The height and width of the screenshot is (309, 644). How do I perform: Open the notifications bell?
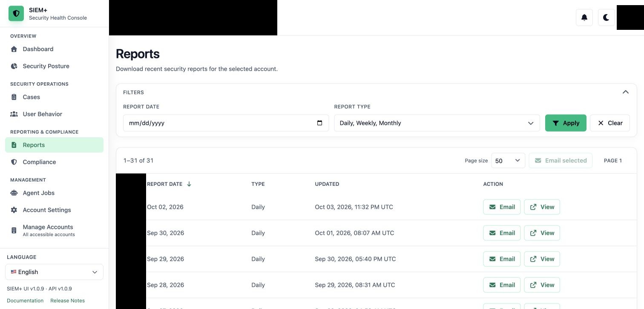(x=584, y=17)
